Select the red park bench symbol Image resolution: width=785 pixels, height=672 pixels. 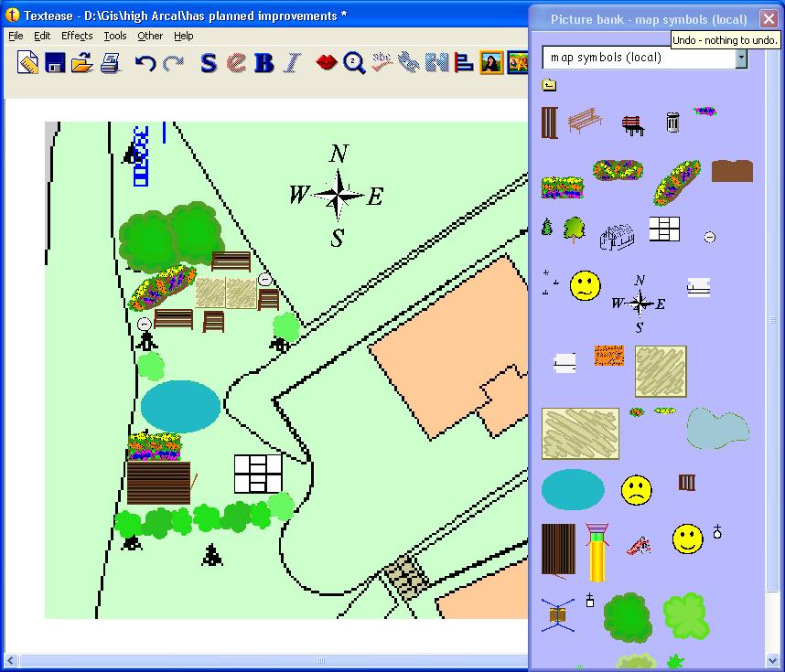[633, 125]
